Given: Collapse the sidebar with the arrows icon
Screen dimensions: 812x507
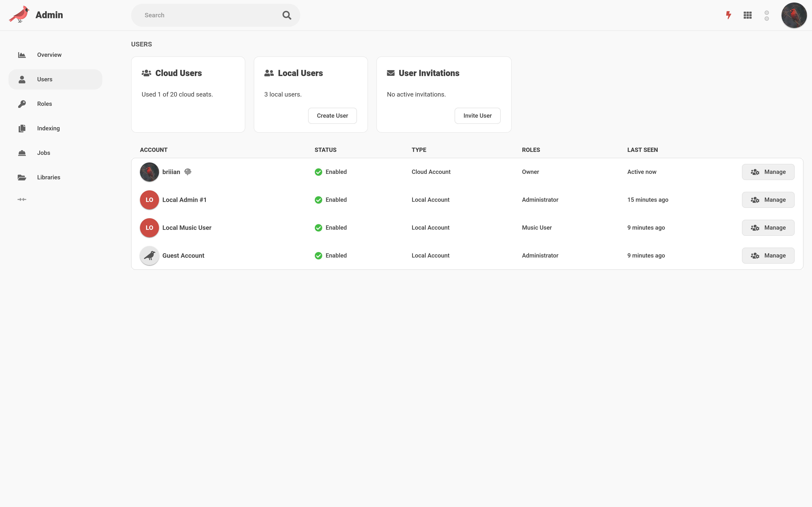Looking at the screenshot, I should [22, 199].
